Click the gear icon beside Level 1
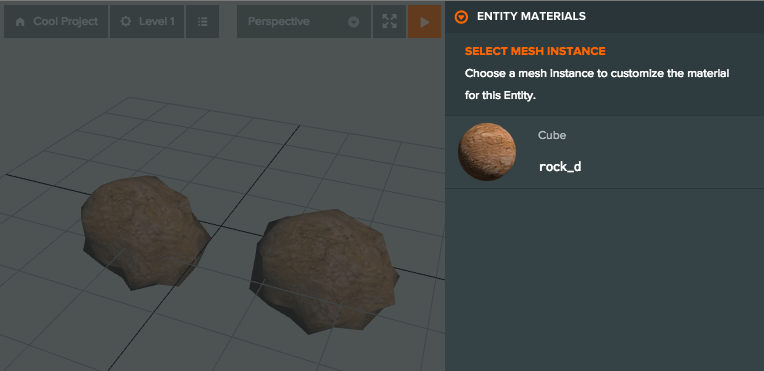Viewport: 764px width, 371px height. point(126,22)
